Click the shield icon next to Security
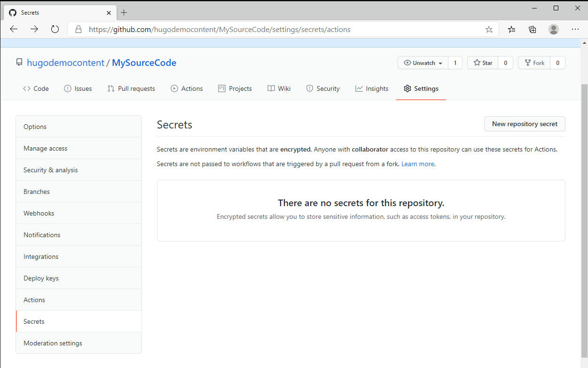The width and height of the screenshot is (588, 368). [x=310, y=88]
